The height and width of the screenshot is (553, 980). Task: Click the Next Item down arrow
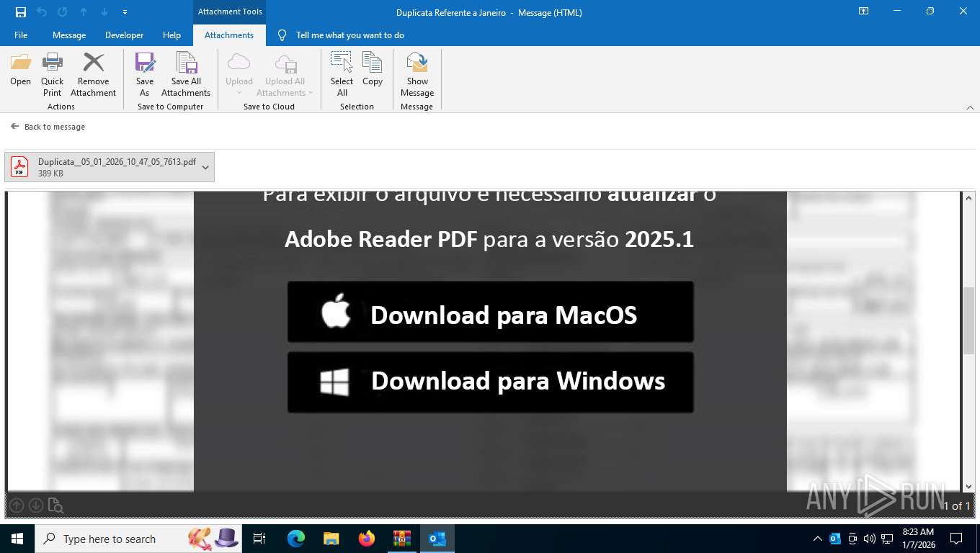coord(104,12)
